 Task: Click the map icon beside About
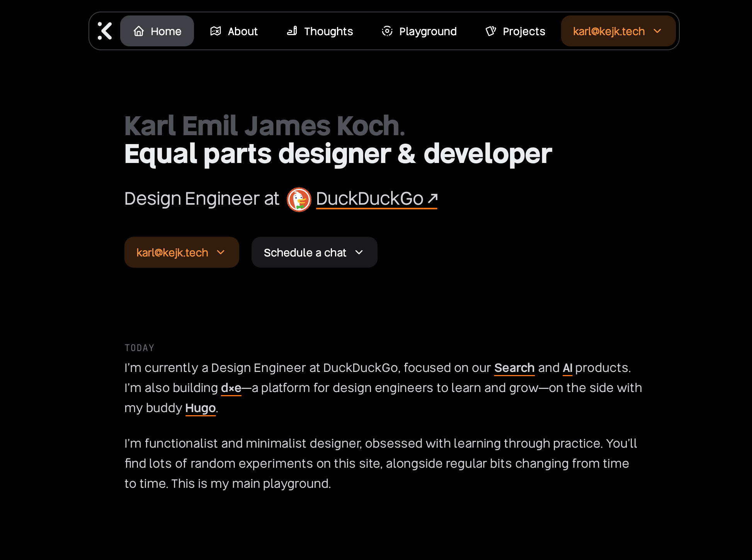pyautogui.click(x=216, y=31)
